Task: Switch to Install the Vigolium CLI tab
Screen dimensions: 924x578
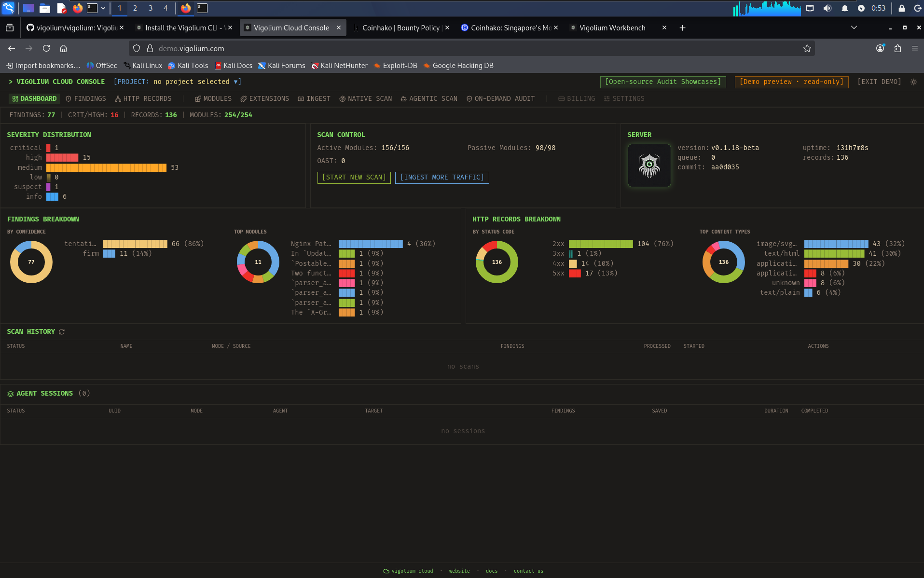Action: tap(184, 28)
